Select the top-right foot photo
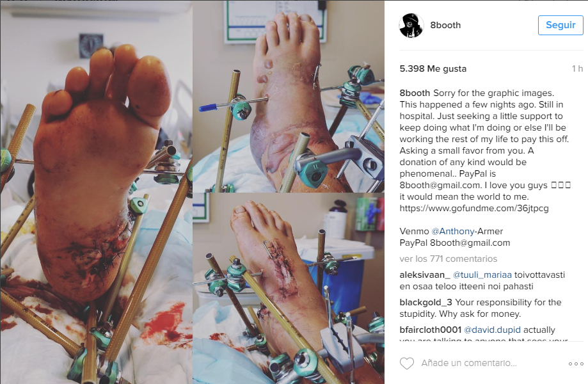Viewport: 588px width, 384px height. point(289,97)
